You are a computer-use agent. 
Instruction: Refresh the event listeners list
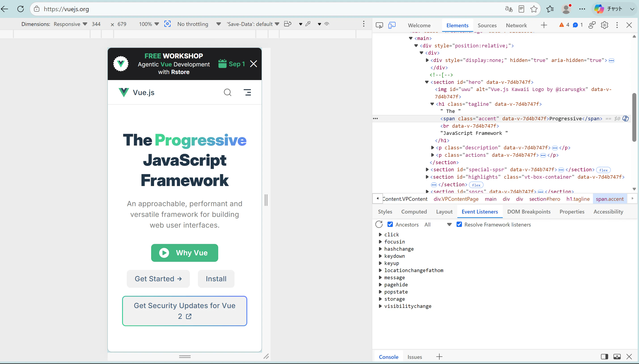(x=379, y=224)
